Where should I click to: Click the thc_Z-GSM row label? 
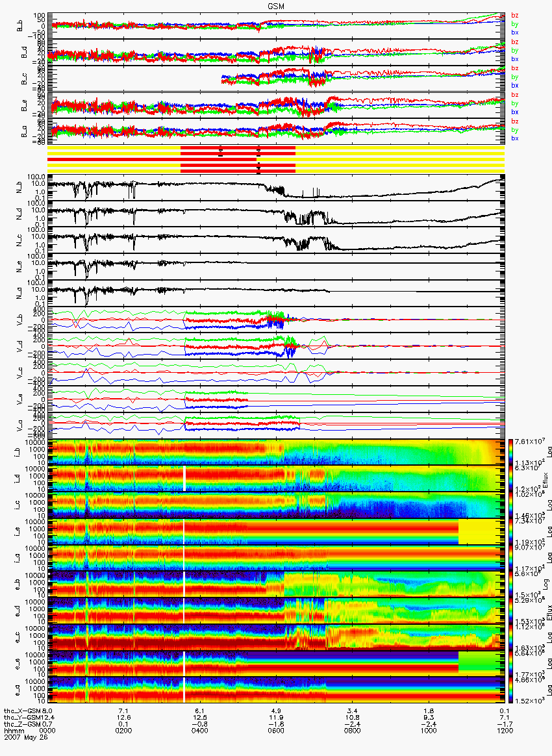(22, 724)
